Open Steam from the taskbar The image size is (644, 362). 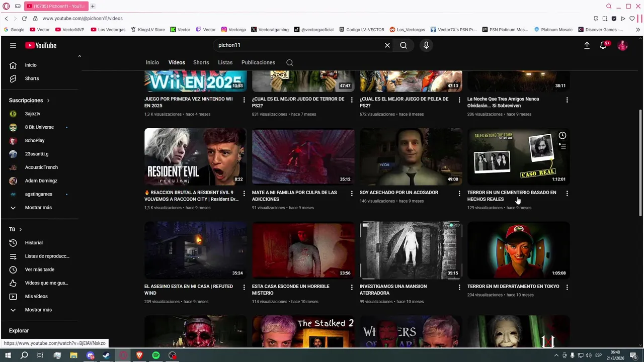pos(107,355)
